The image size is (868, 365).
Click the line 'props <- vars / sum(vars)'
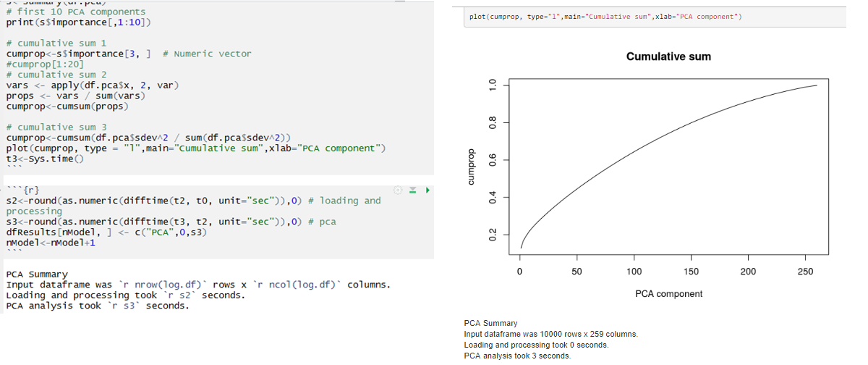(x=76, y=96)
